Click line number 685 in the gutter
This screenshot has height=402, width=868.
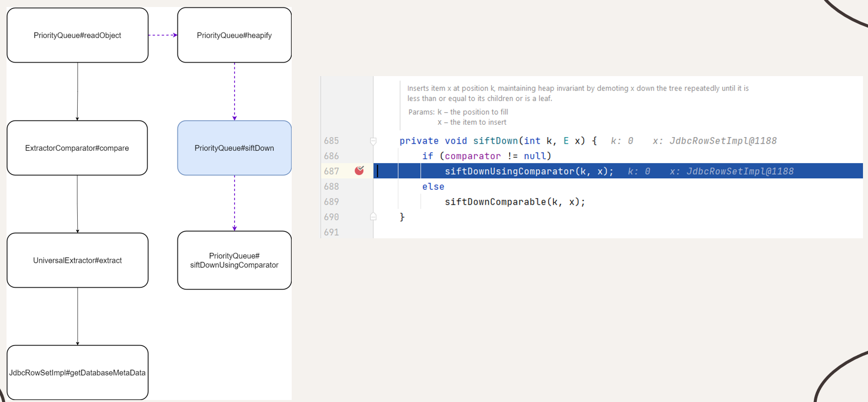point(331,141)
